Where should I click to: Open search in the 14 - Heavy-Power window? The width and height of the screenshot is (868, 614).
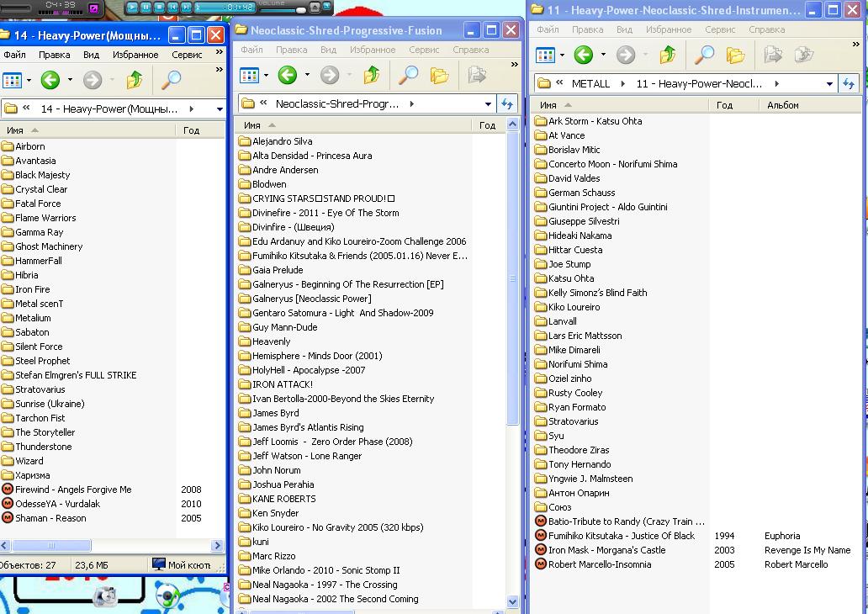point(171,80)
